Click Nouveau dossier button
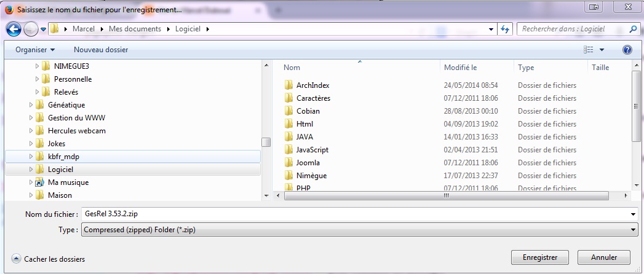Screen dimensions: 644x274 101,50
